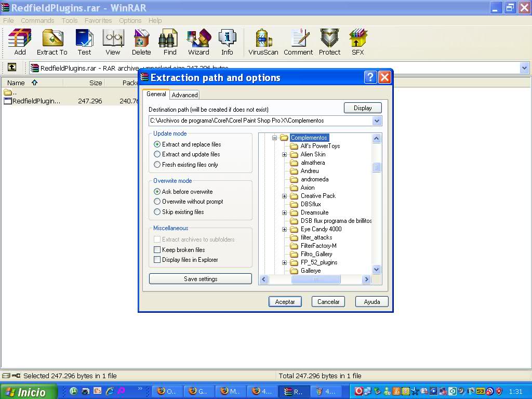This screenshot has width=532, height=399.
Task: Click the dialog help question mark
Action: click(370, 77)
